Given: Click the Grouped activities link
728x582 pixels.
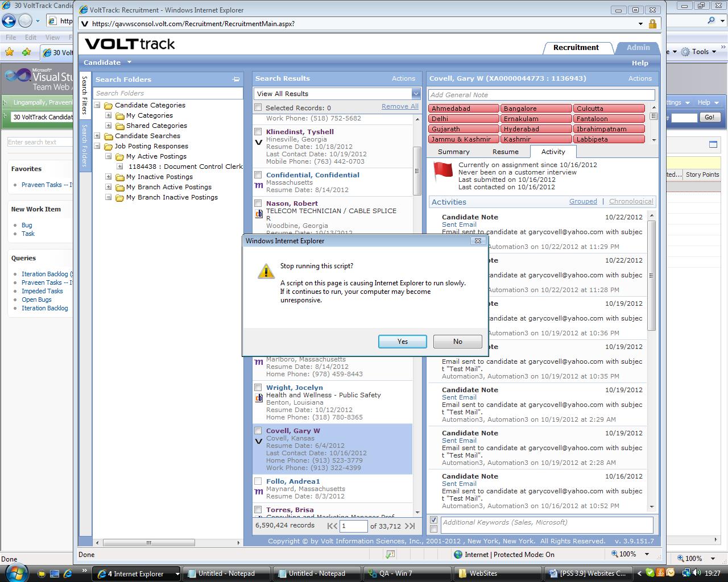Looking at the screenshot, I should click(x=583, y=201).
